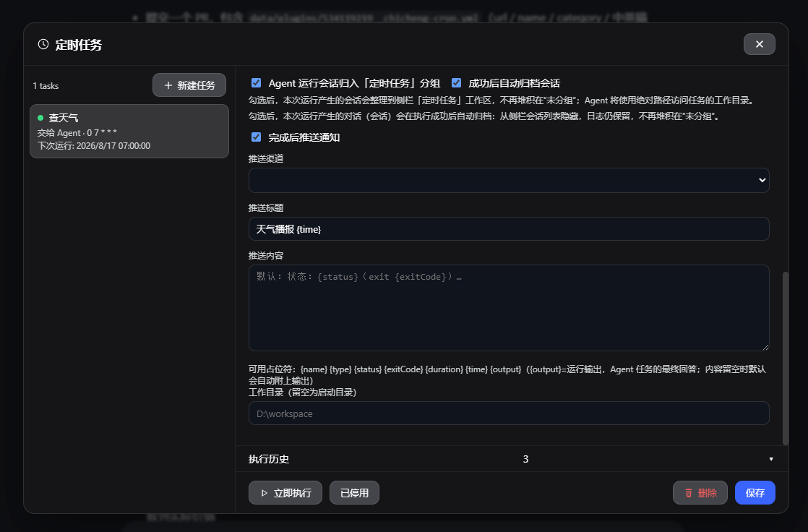Screen dimensions: 808x532
Task: Click the 交给 Agent · 0 7 * * * text
Action: coord(77,133)
